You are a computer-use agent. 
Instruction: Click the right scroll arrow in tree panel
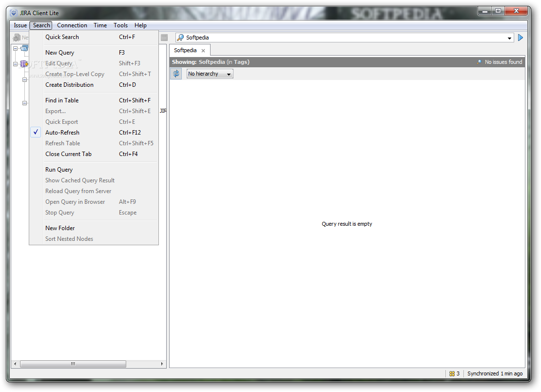click(162, 364)
